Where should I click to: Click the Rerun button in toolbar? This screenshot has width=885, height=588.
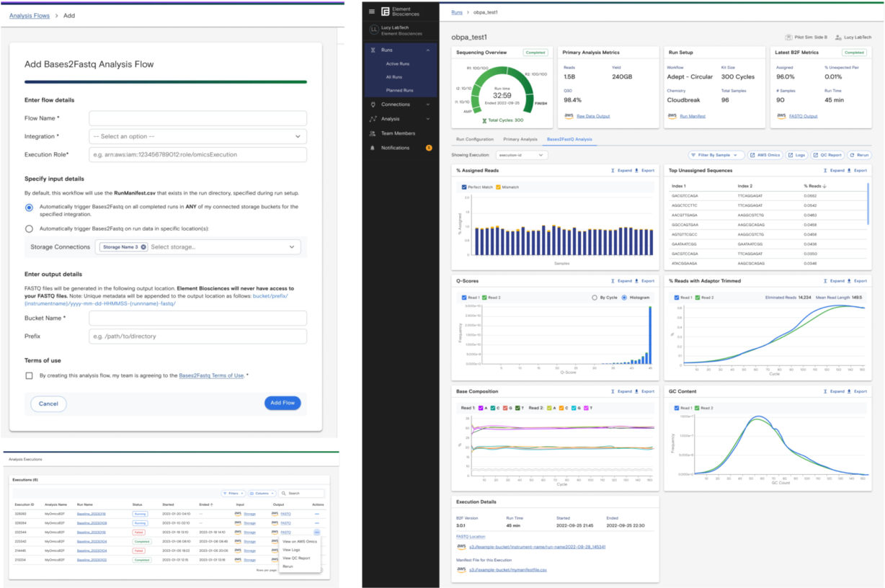click(859, 155)
